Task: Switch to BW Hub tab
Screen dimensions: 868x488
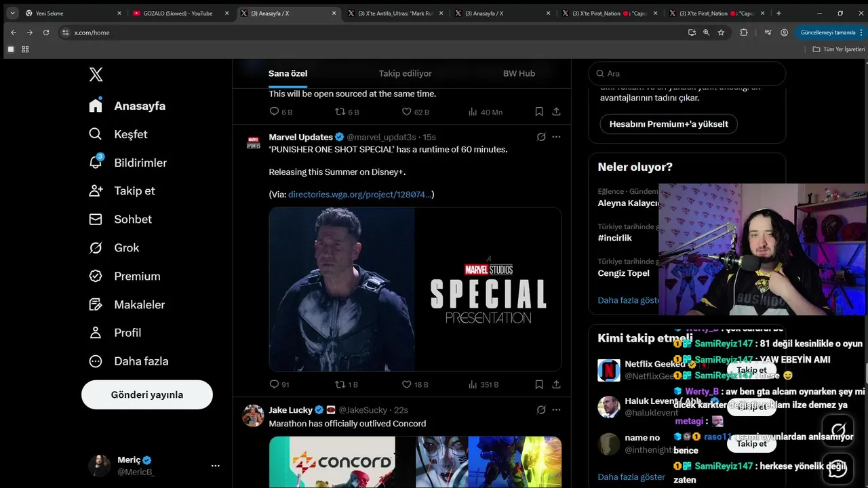Action: [519, 73]
